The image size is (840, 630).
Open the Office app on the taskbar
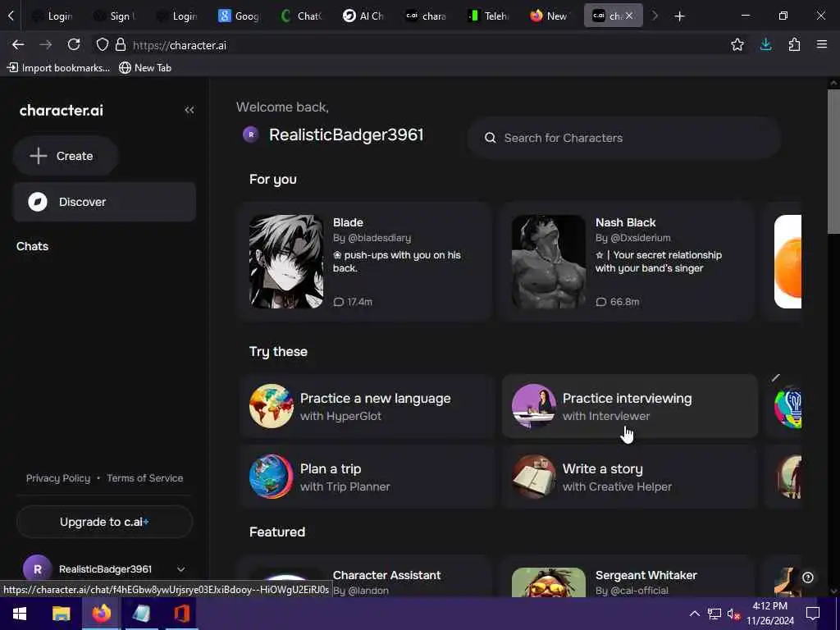pyautogui.click(x=181, y=614)
